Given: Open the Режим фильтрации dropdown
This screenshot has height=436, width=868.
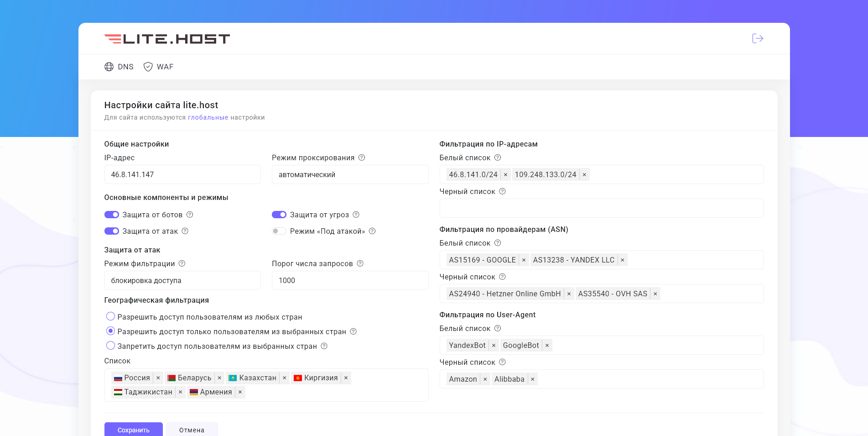Looking at the screenshot, I should click(x=182, y=280).
